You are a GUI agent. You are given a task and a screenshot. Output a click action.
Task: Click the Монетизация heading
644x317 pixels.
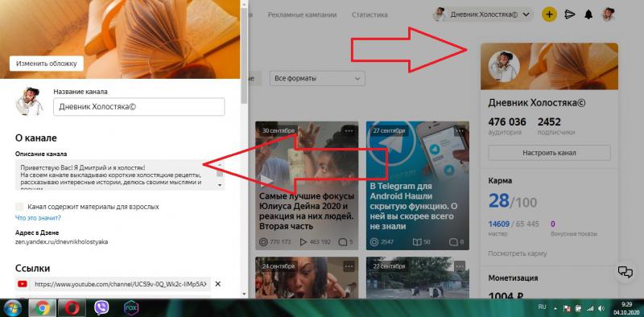click(x=513, y=278)
